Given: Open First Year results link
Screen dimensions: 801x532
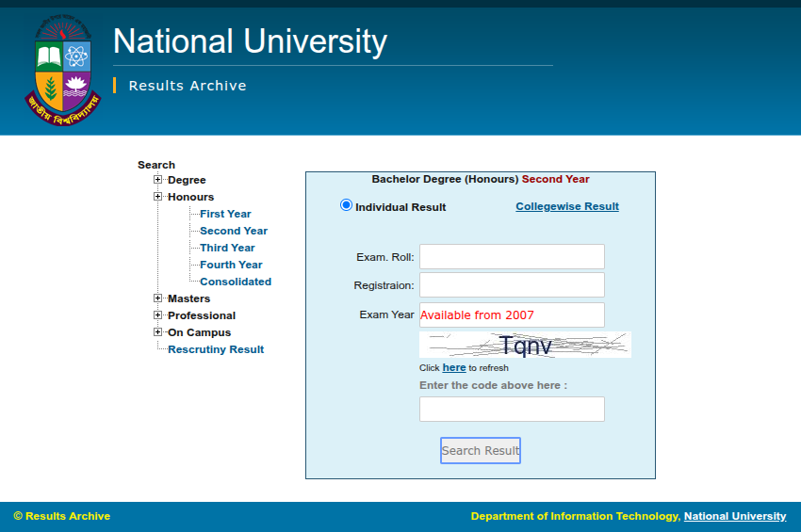Looking at the screenshot, I should pyautogui.click(x=225, y=214).
